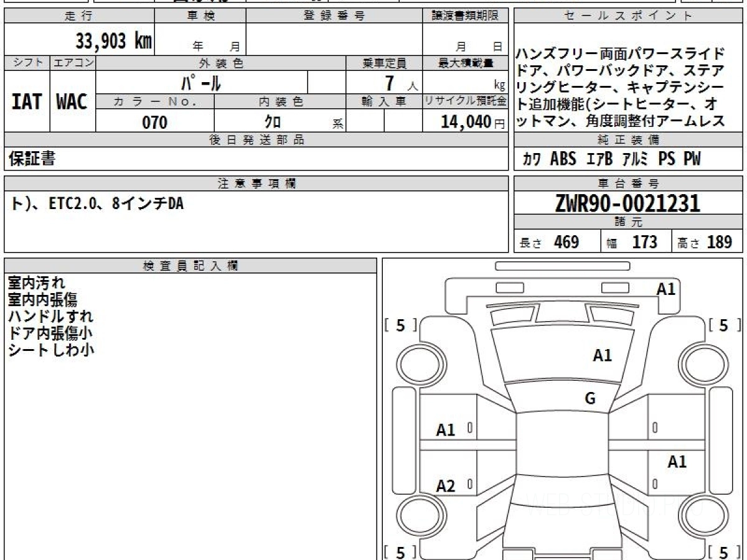The image size is (747, 560).
Task: Click the 14,040 recycle deposit amount
Action: click(466, 122)
